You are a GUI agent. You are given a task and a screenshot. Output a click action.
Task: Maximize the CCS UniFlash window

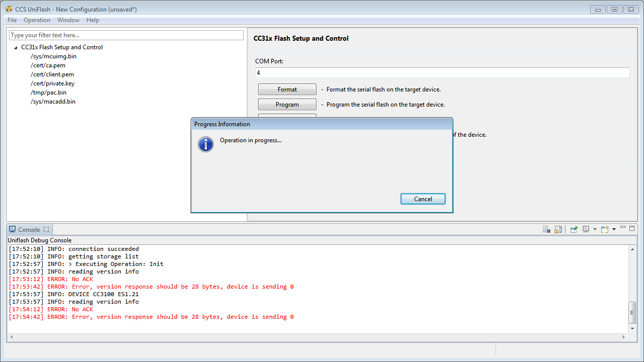click(615, 9)
